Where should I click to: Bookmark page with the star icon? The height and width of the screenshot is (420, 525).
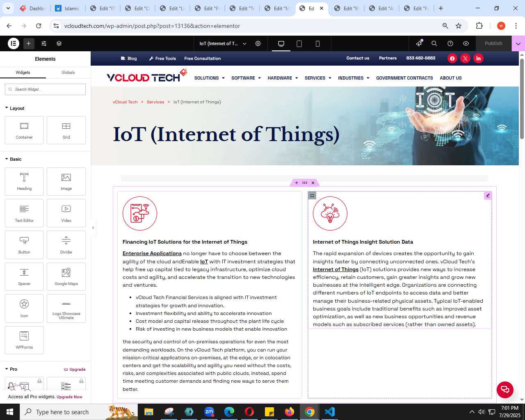[459, 26]
